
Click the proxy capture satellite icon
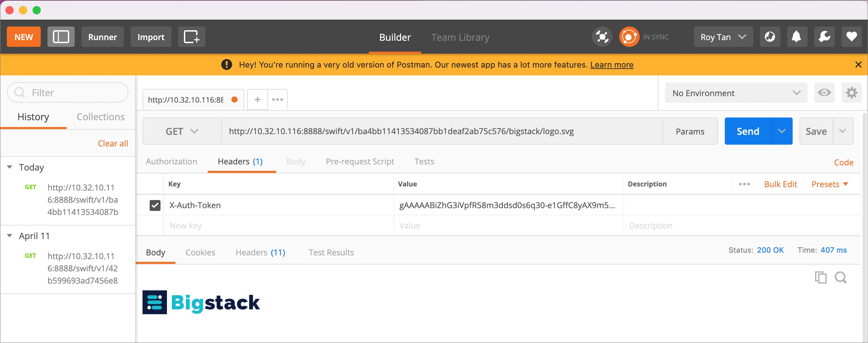coord(602,37)
